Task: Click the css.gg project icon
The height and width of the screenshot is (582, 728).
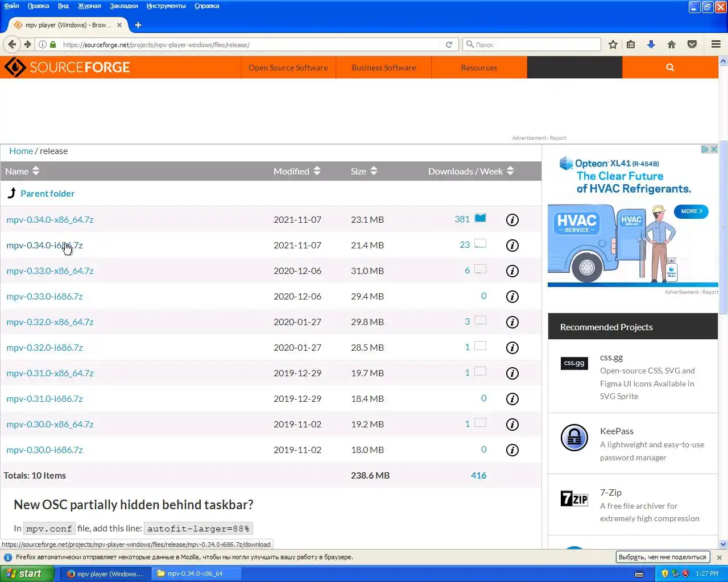Action: [574, 363]
